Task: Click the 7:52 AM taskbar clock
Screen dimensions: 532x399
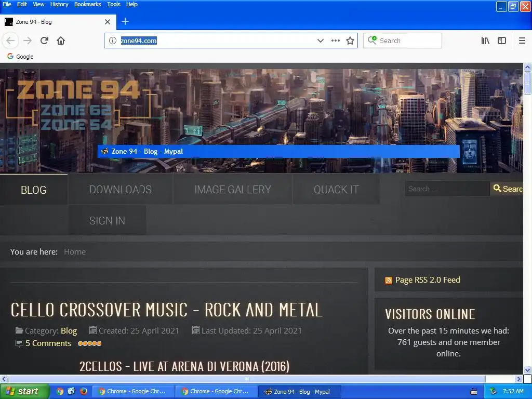Action: (513, 391)
